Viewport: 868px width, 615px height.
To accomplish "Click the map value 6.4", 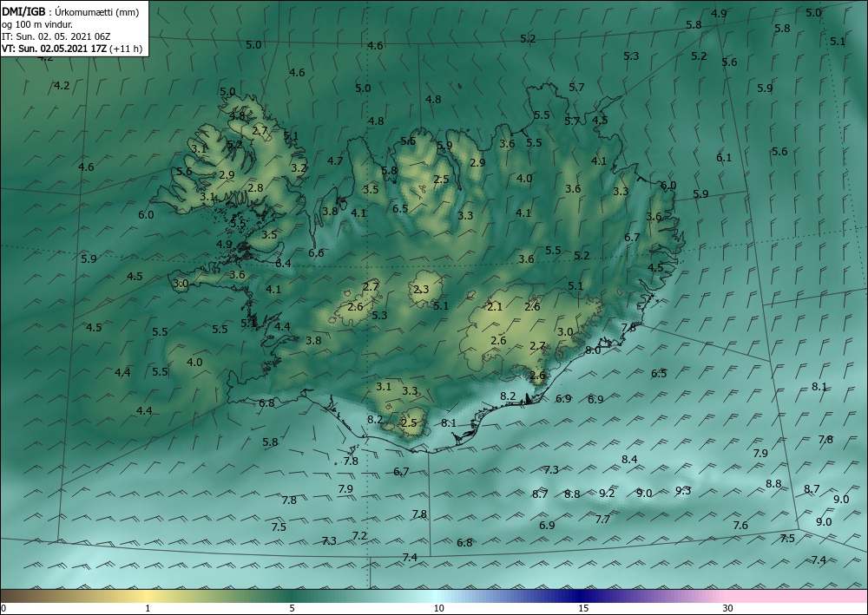I will point(284,263).
